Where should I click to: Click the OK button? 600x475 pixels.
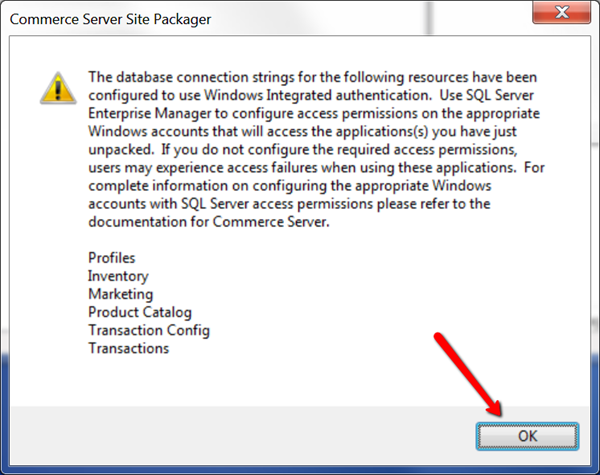(x=527, y=436)
